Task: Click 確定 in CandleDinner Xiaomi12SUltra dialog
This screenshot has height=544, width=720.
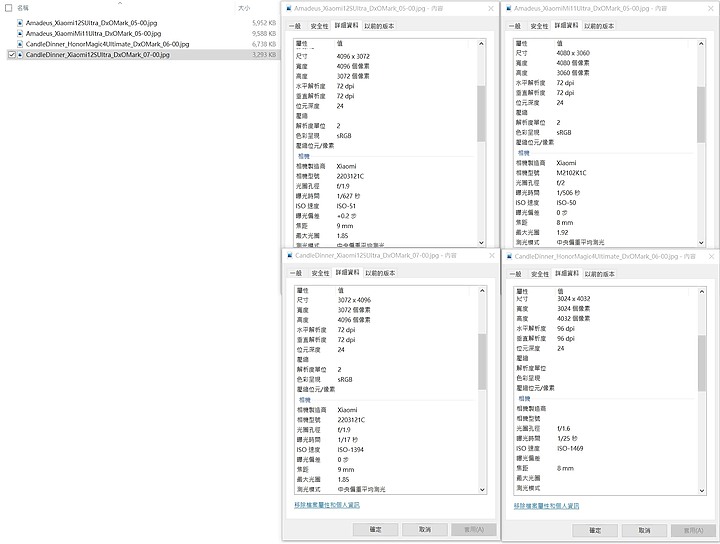Action: pyautogui.click(x=376, y=529)
